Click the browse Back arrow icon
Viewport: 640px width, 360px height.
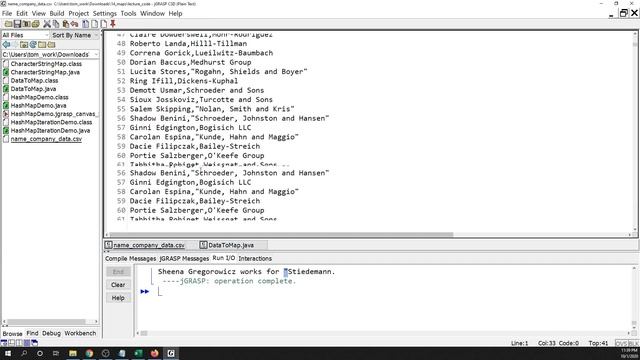click(6, 44)
